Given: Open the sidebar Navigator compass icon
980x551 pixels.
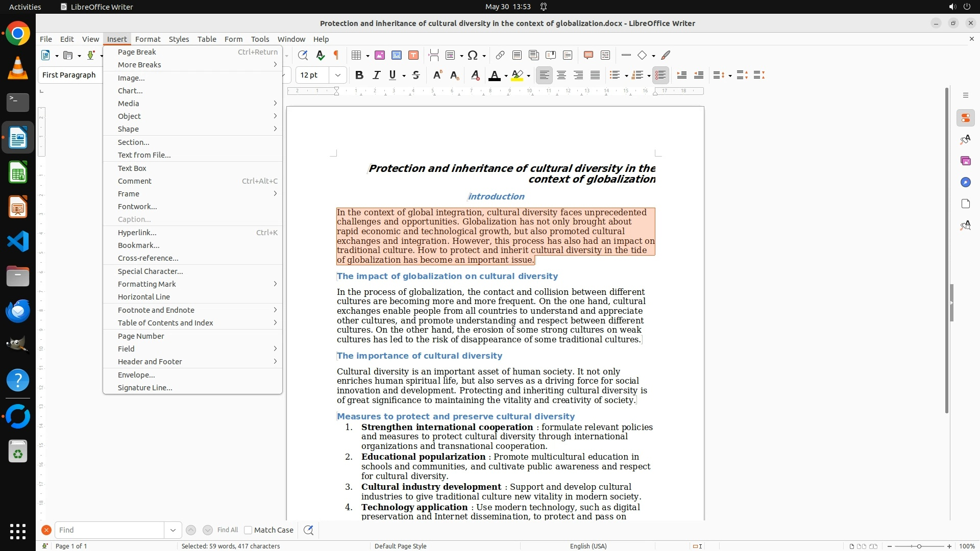Looking at the screenshot, I should click(x=965, y=182).
